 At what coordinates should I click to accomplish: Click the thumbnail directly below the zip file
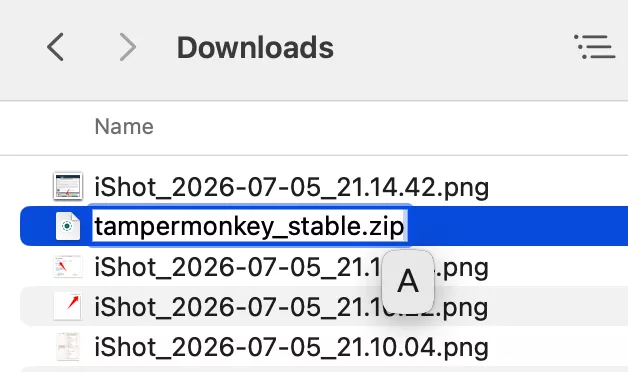[68, 266]
